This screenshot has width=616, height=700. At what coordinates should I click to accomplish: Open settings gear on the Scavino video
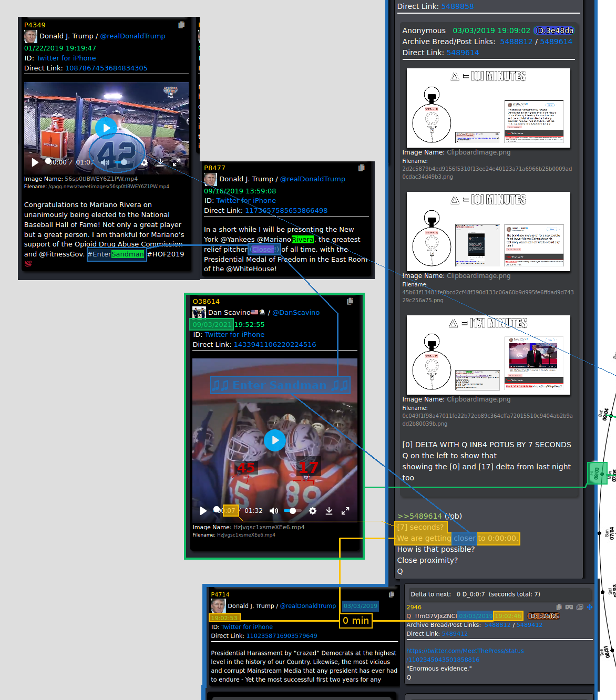(x=313, y=511)
